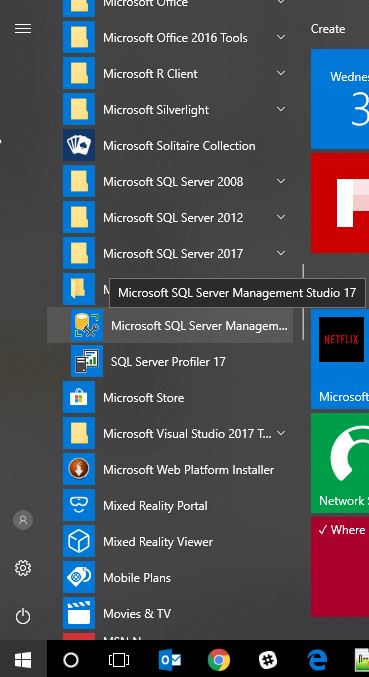The image size is (369, 677).
Task: Open the calendar tile showing Wednesday
Action: pos(340,99)
